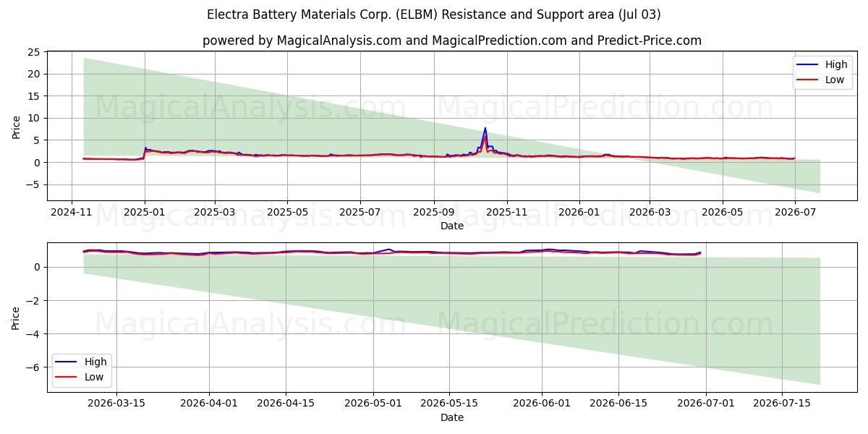Click the '2024-11' date tick label
This screenshot has width=868, height=434.
tap(72, 211)
